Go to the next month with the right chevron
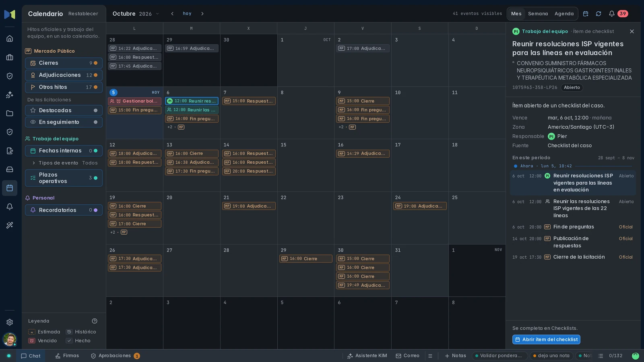Screen dimensions: 644x362 (202, 14)
